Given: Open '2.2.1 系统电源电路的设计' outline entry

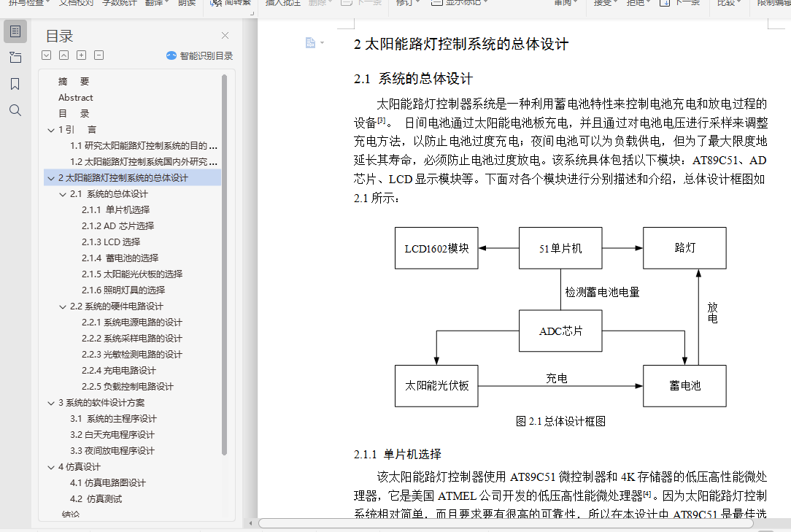Looking at the screenshot, I should [x=132, y=323].
